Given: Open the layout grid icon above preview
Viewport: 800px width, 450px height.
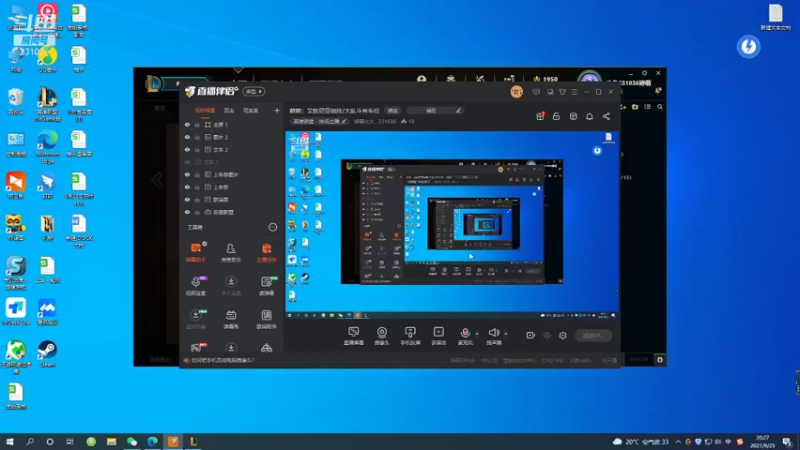Looking at the screenshot, I should [x=573, y=116].
